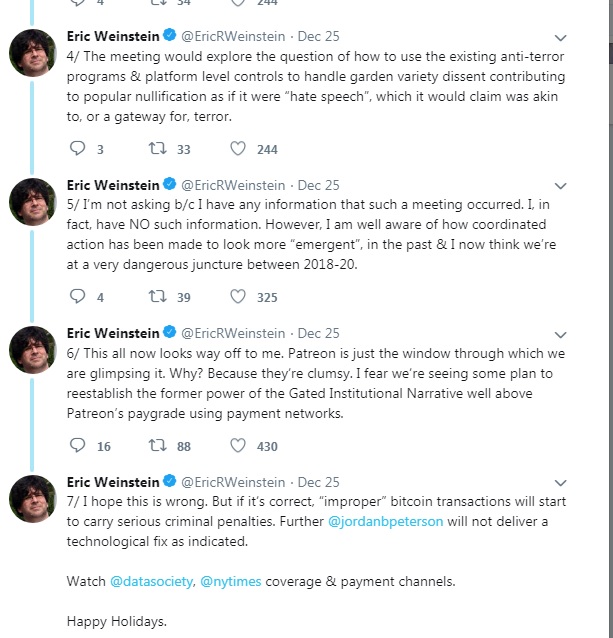Screen dimensions: 613x638
Task: Open Eric Weinstein's name on tweet 7/
Action: pos(114,482)
